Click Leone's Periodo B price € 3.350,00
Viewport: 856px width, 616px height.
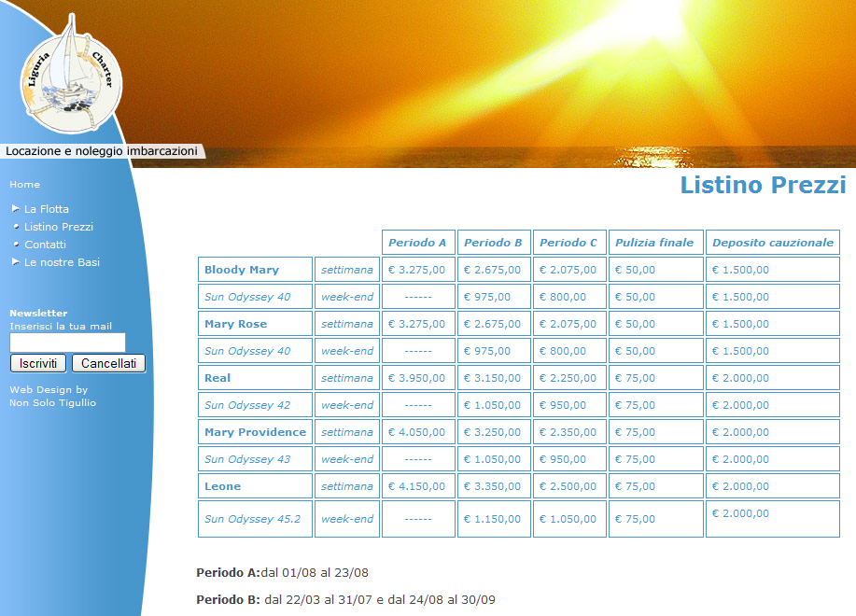pyautogui.click(x=494, y=486)
